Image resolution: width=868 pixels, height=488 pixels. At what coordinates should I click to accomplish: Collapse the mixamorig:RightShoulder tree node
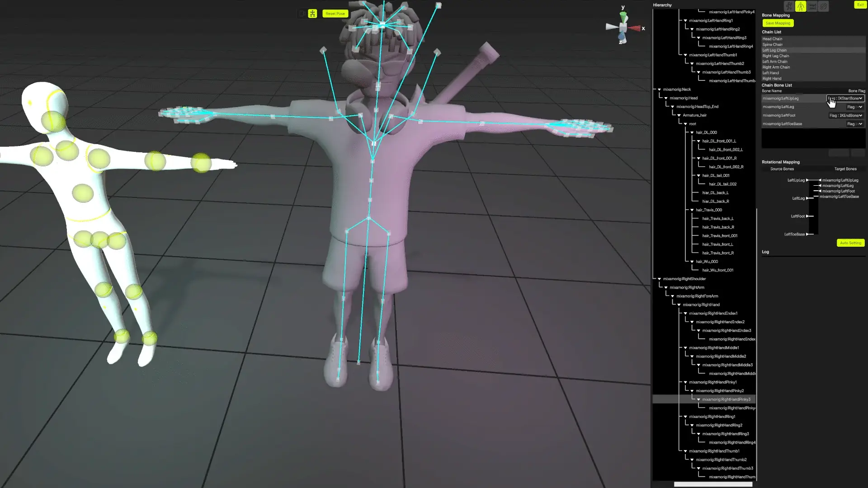[659, 279]
